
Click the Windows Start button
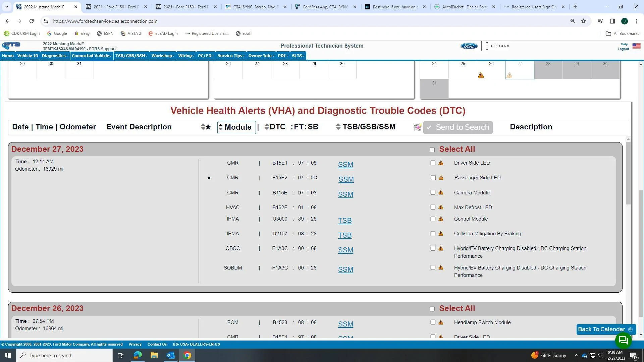coord(8,355)
